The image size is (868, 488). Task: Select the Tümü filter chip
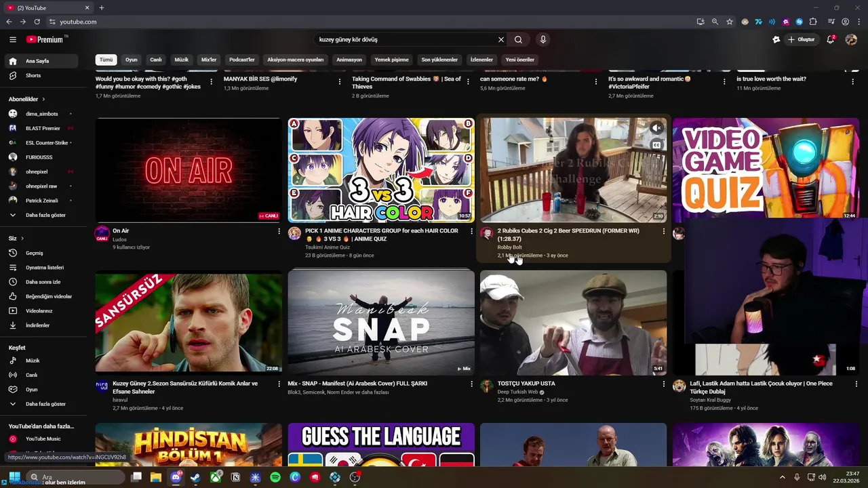tap(106, 60)
